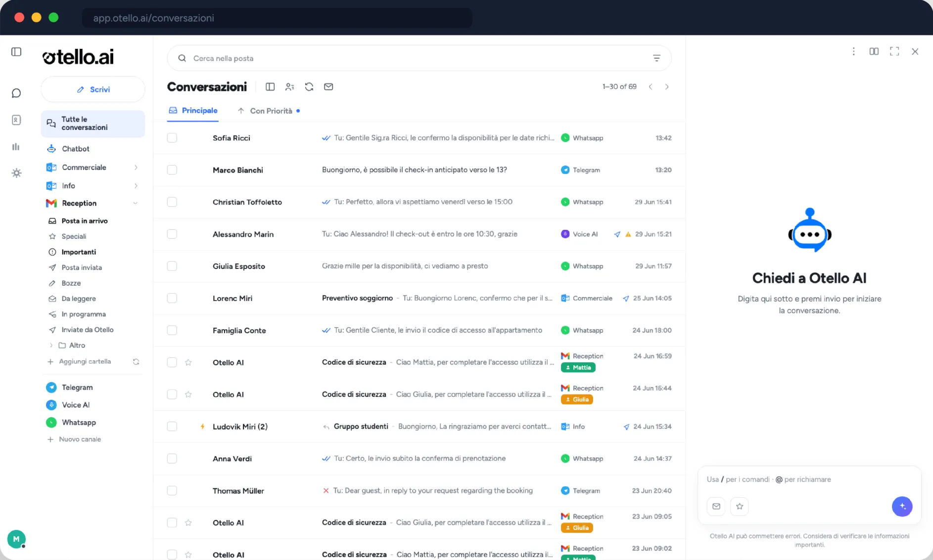933x560 pixels.
Task: Check the Alessandro Marin conversation
Action: 172,234
